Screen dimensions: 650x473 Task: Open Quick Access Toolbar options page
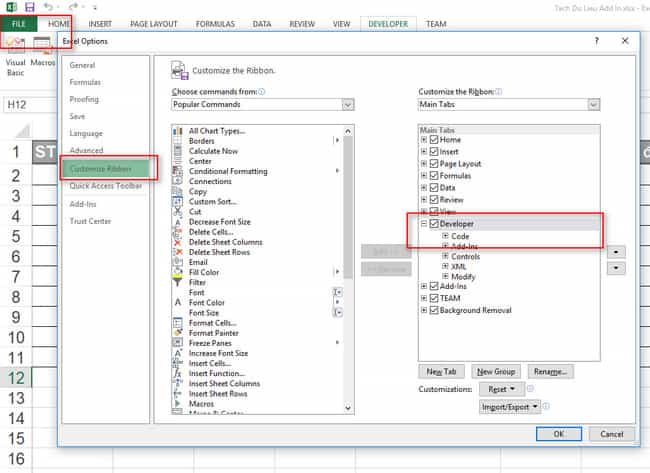[x=105, y=186]
